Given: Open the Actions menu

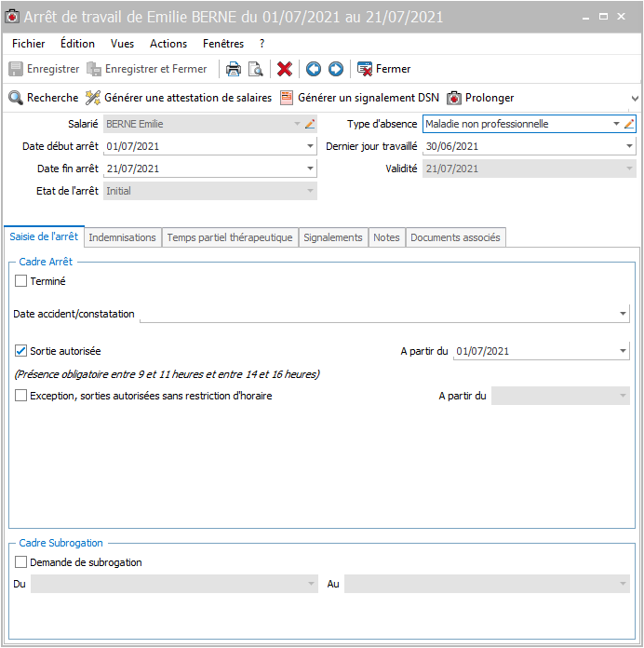Looking at the screenshot, I should click(168, 44).
